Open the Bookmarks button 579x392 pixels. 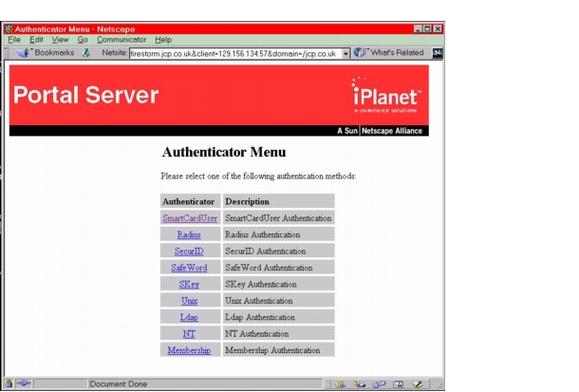(x=46, y=53)
